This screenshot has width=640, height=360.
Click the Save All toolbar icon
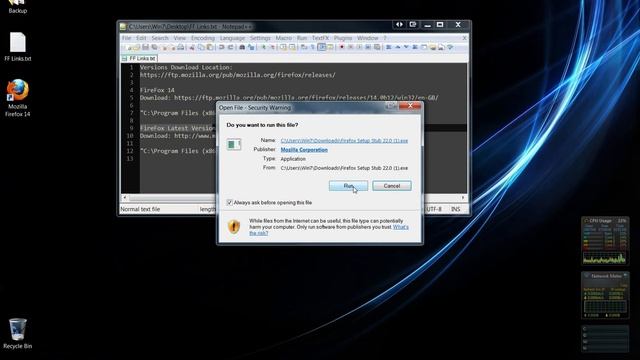coord(154,47)
